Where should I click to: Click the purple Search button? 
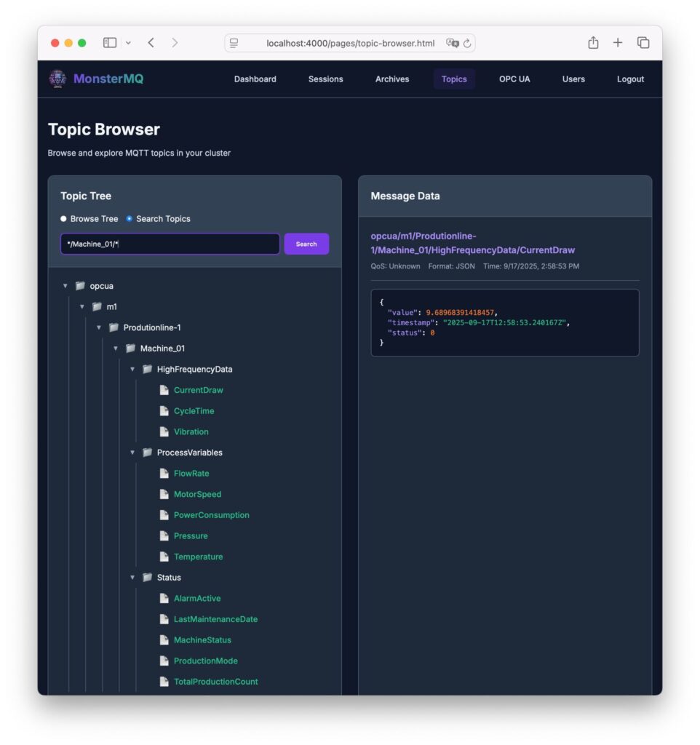click(x=306, y=244)
